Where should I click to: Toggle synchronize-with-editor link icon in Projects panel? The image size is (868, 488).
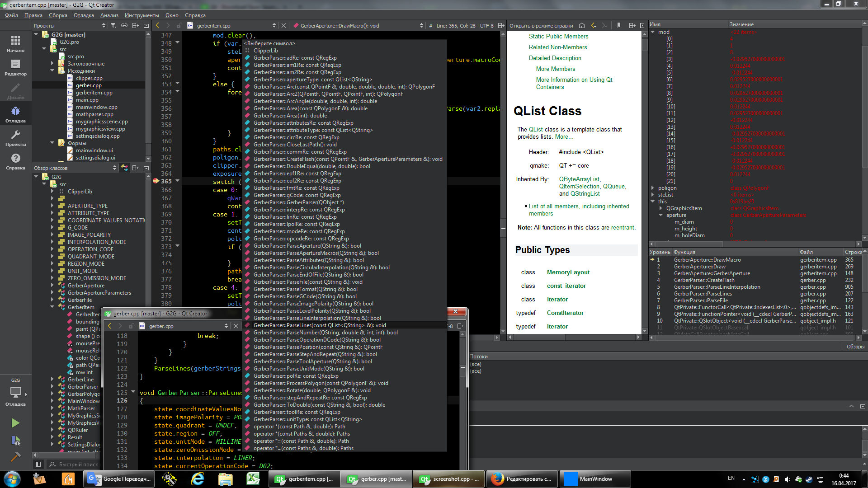(x=124, y=26)
